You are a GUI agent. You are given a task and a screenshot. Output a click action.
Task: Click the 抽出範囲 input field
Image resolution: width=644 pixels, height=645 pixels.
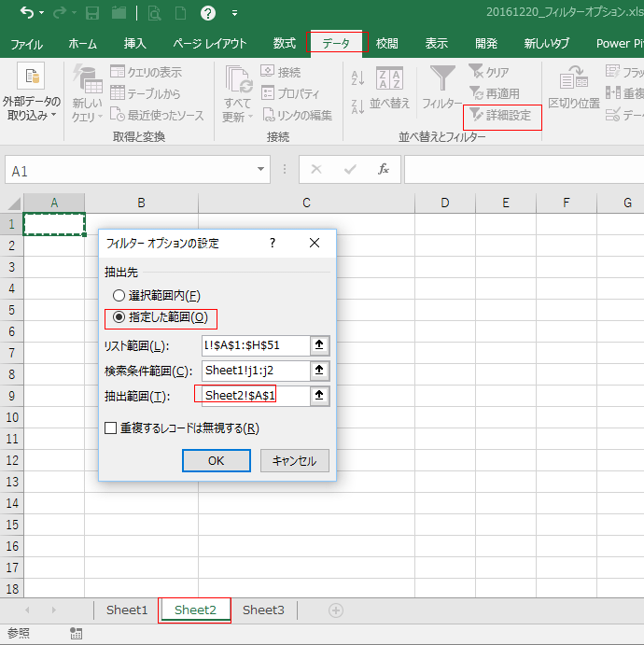click(x=254, y=396)
